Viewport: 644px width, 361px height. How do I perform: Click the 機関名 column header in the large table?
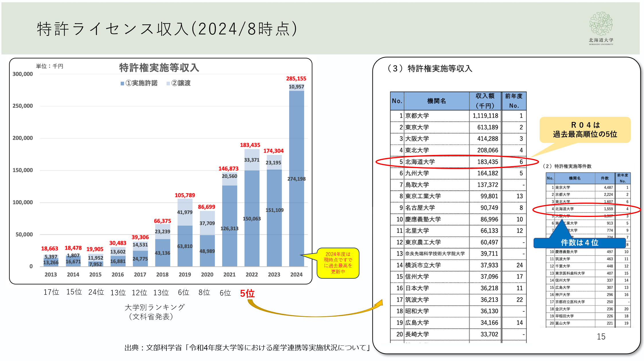[437, 101]
